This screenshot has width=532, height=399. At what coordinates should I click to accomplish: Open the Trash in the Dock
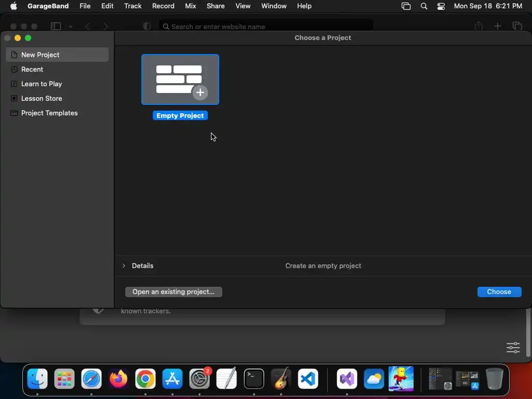[495, 379]
